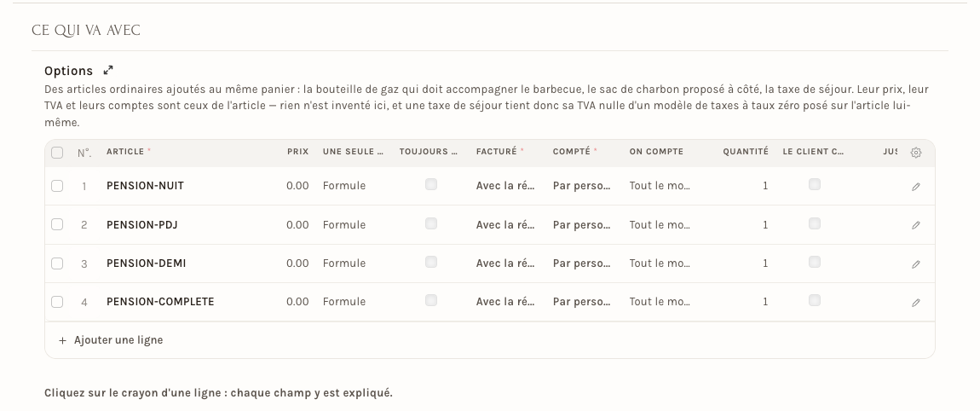Click the QUANTITÉ column header
Viewport: 980px width, 411px height.
point(746,152)
